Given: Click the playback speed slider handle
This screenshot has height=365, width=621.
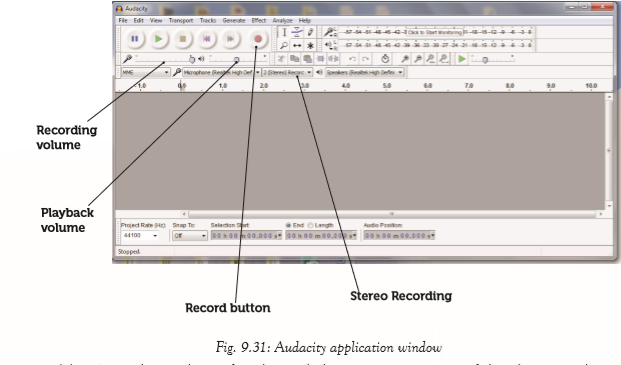Looking at the screenshot, I should pyautogui.click(x=485, y=60).
